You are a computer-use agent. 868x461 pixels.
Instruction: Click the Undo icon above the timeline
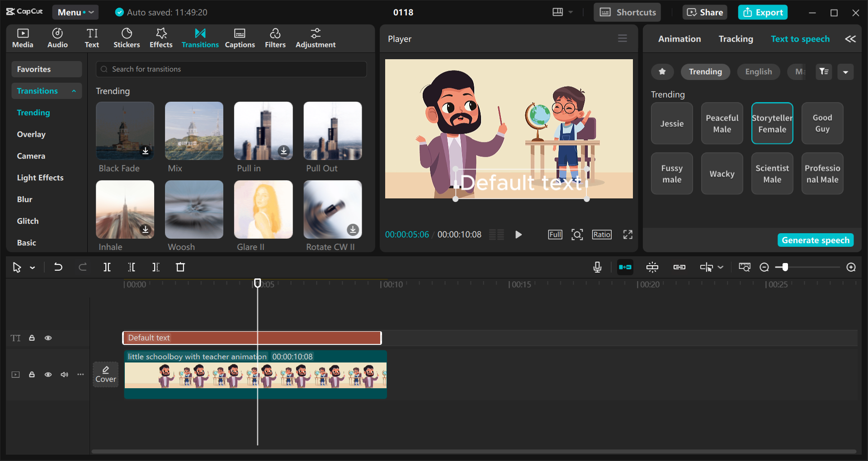pyautogui.click(x=58, y=267)
